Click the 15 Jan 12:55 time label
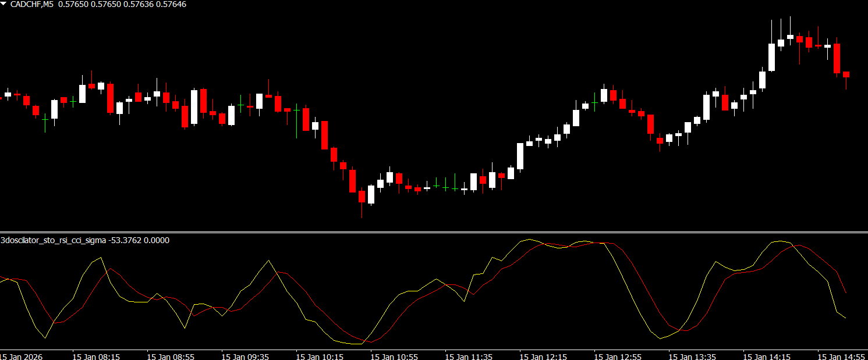This screenshot has width=868, height=360. [618, 355]
